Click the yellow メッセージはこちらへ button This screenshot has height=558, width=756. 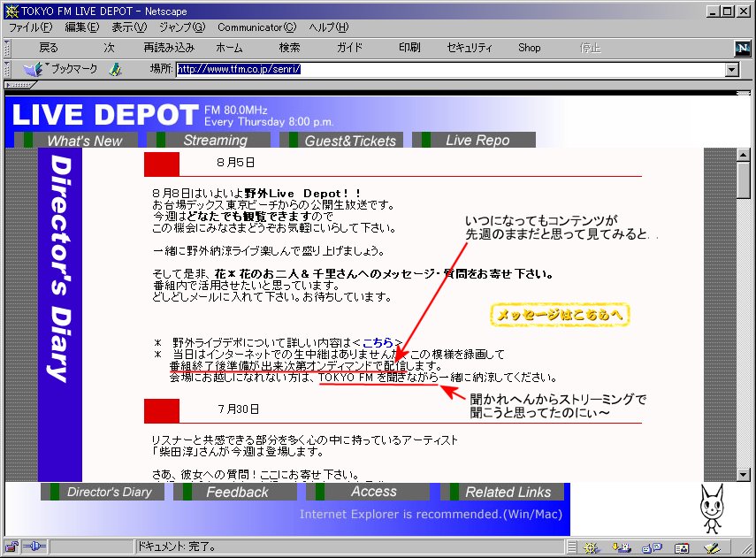[560, 315]
